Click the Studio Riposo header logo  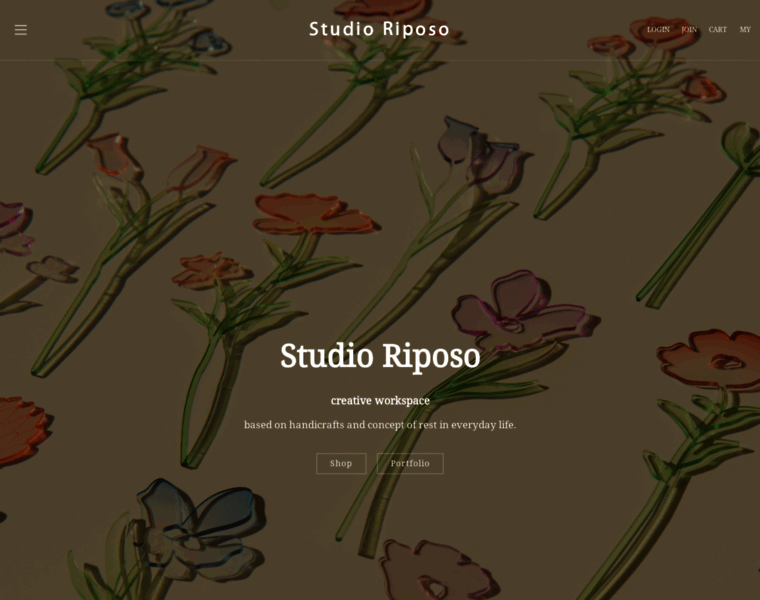pyautogui.click(x=380, y=29)
